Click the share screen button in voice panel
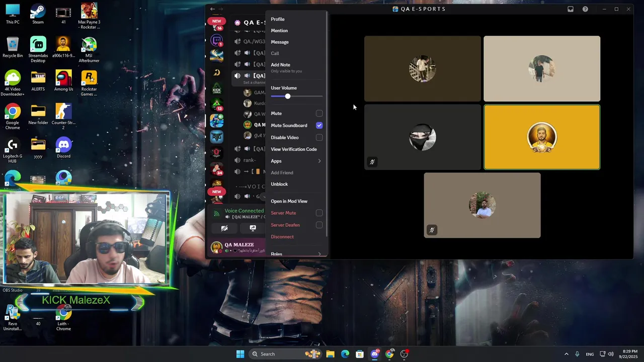The width and height of the screenshot is (644, 362). coord(253,228)
